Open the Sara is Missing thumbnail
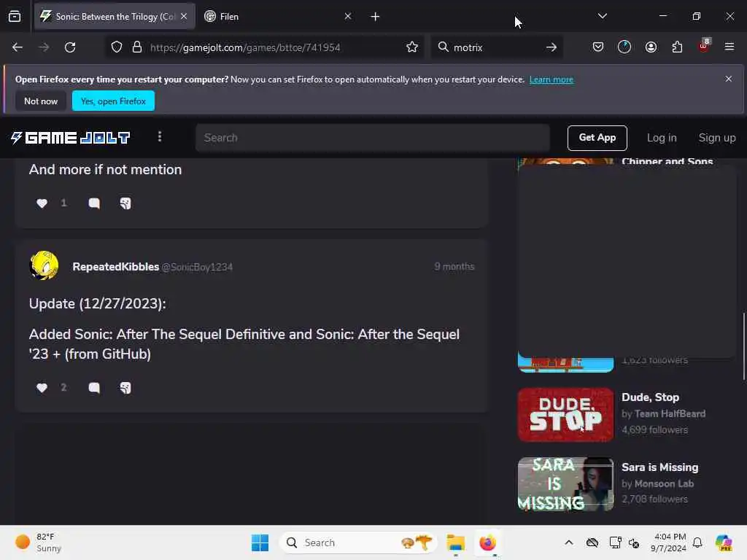Screen dimensions: 747x560 click(565, 484)
